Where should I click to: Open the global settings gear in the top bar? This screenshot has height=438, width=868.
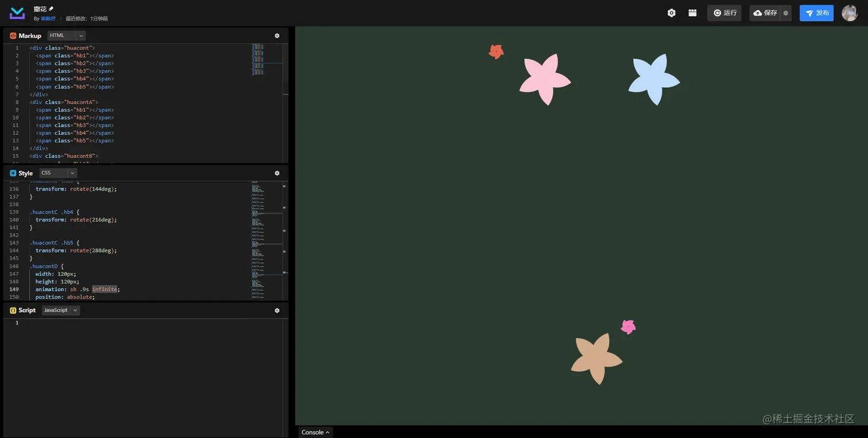tap(672, 13)
